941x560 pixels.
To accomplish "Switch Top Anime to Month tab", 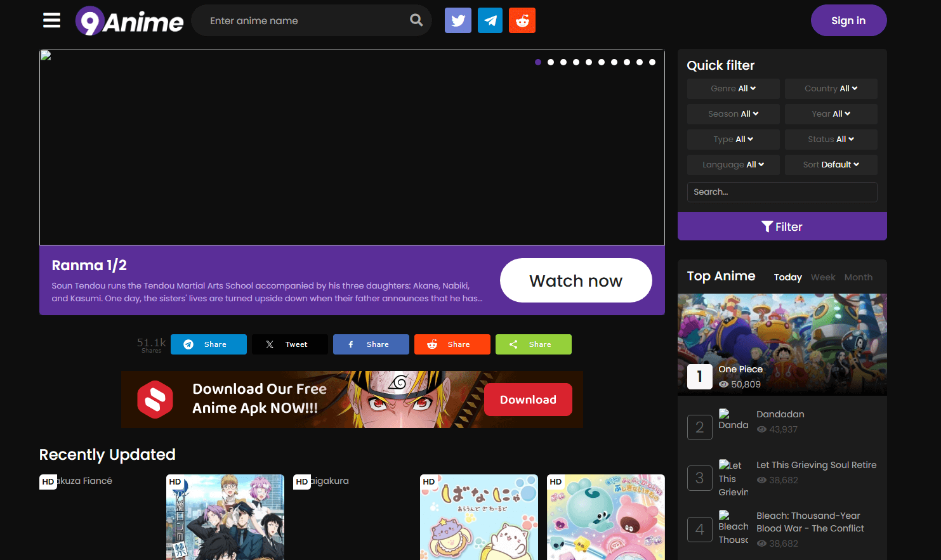I will point(858,277).
